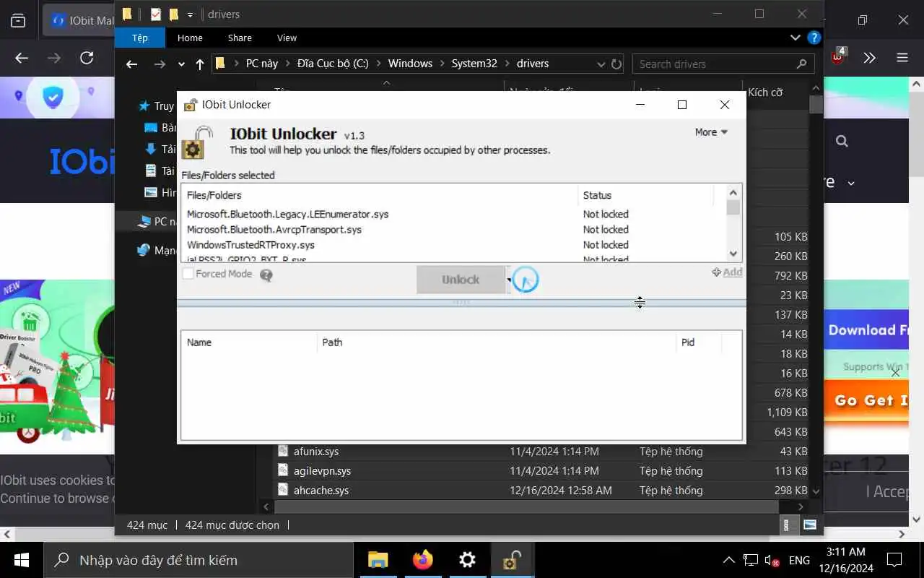Open the Unlock button dropdown arrow
Image resolution: width=924 pixels, height=578 pixels.
click(x=509, y=280)
